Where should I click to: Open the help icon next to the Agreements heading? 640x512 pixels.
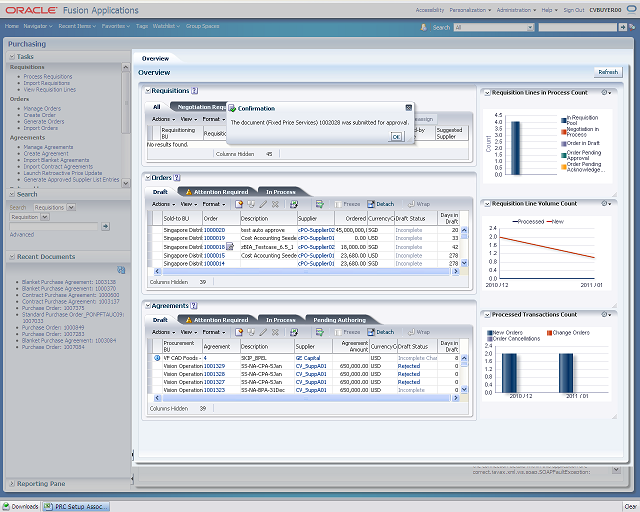pos(194,306)
